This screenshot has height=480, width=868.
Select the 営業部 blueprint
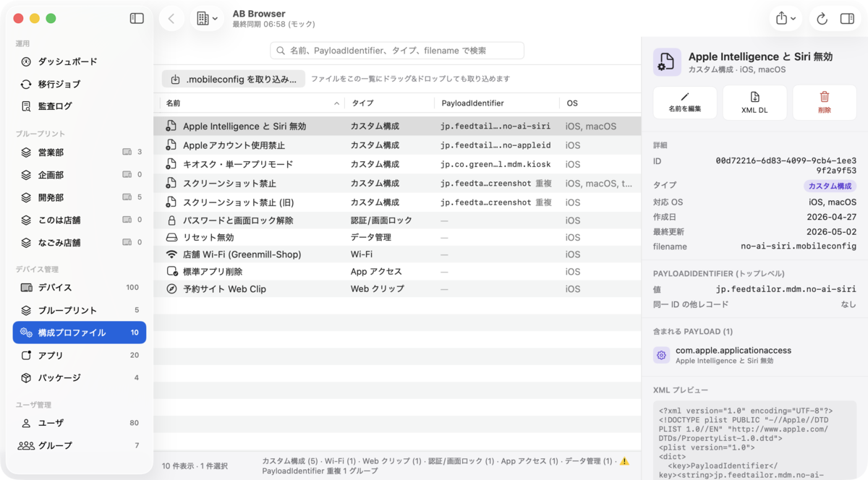coord(80,153)
